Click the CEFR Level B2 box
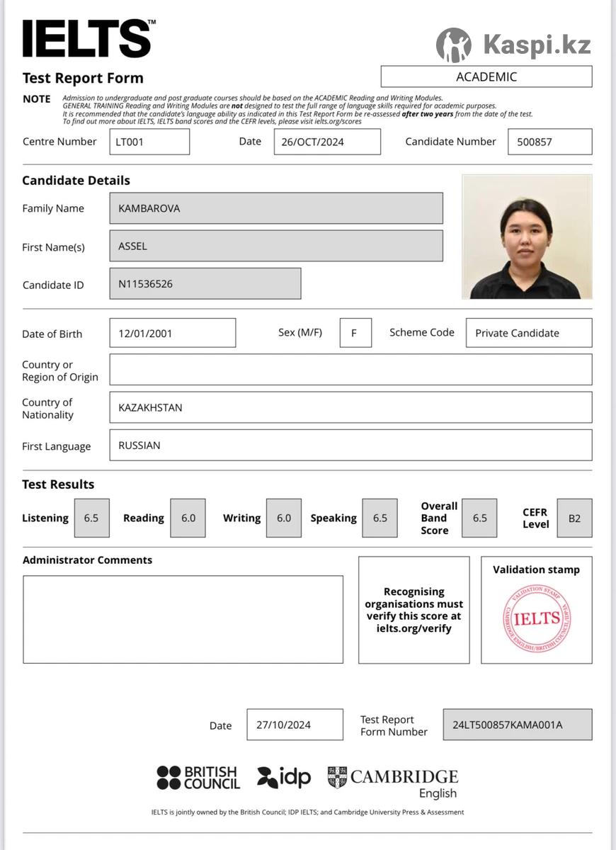This screenshot has width=616, height=850. [x=574, y=518]
